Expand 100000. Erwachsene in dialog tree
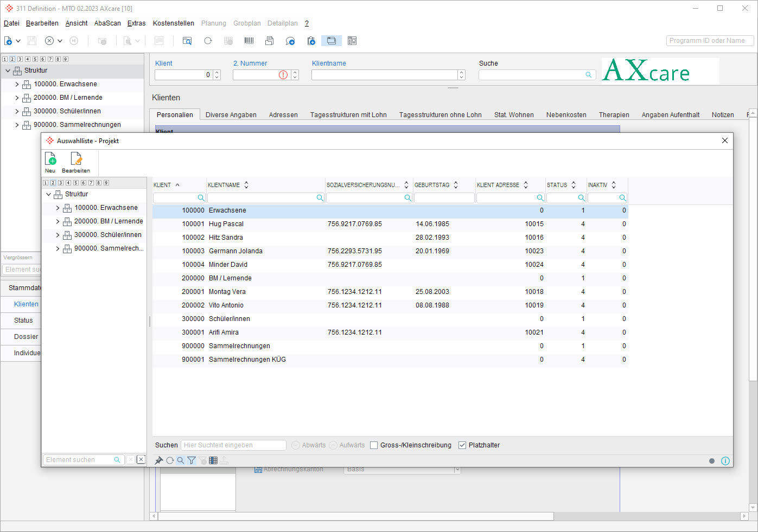The height and width of the screenshot is (532, 758). pyautogui.click(x=58, y=208)
